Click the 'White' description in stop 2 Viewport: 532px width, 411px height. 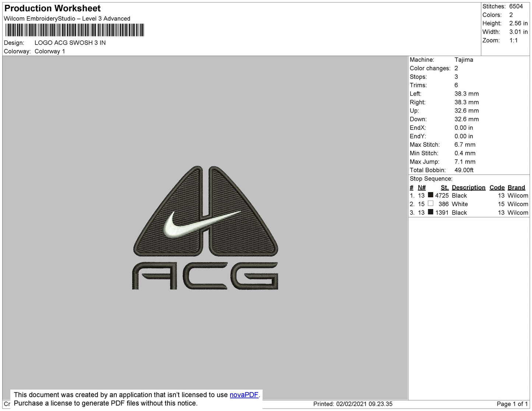(460, 204)
